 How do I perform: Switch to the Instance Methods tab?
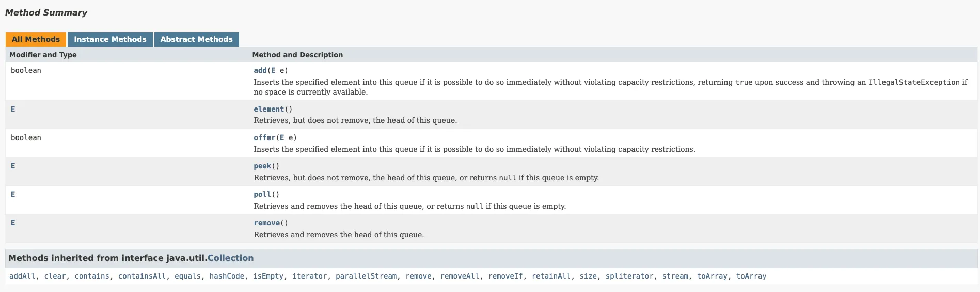point(110,39)
